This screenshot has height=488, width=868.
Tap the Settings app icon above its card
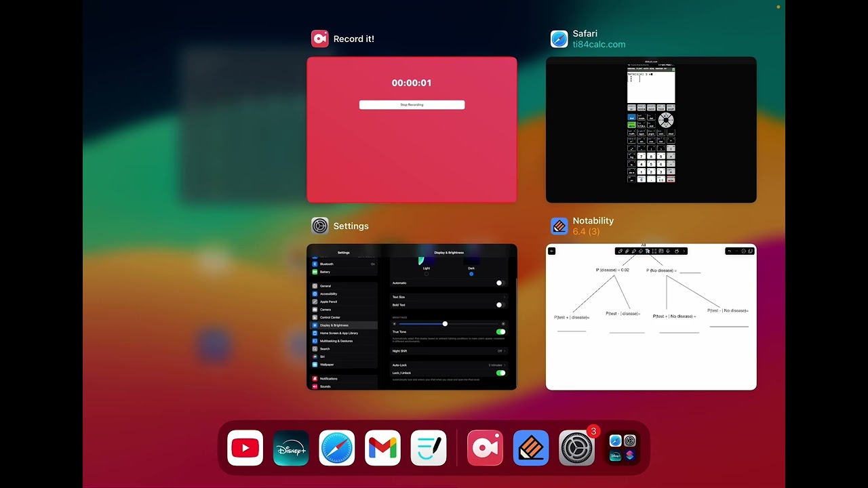click(320, 226)
